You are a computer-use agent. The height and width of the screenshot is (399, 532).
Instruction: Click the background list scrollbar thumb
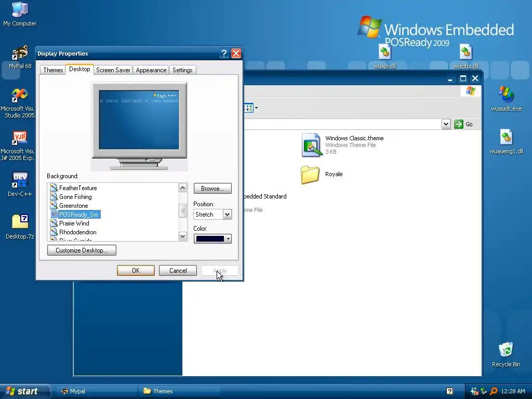point(182,211)
